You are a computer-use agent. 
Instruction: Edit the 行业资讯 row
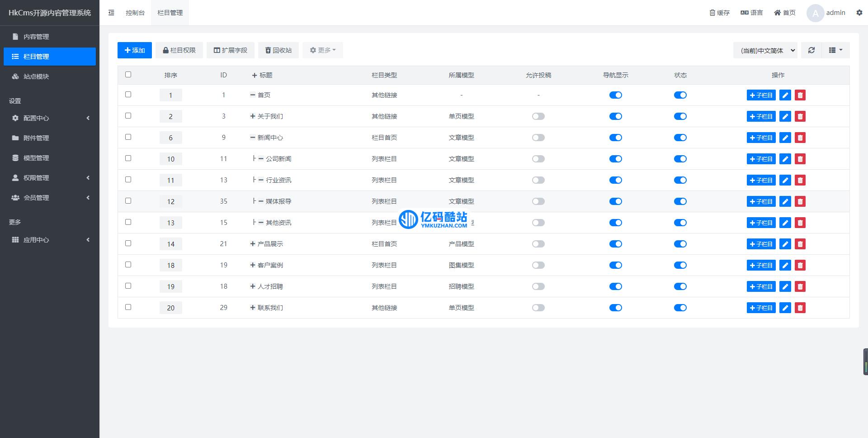785,180
